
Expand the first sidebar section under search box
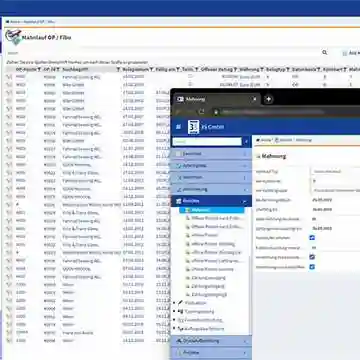[x=211, y=154]
